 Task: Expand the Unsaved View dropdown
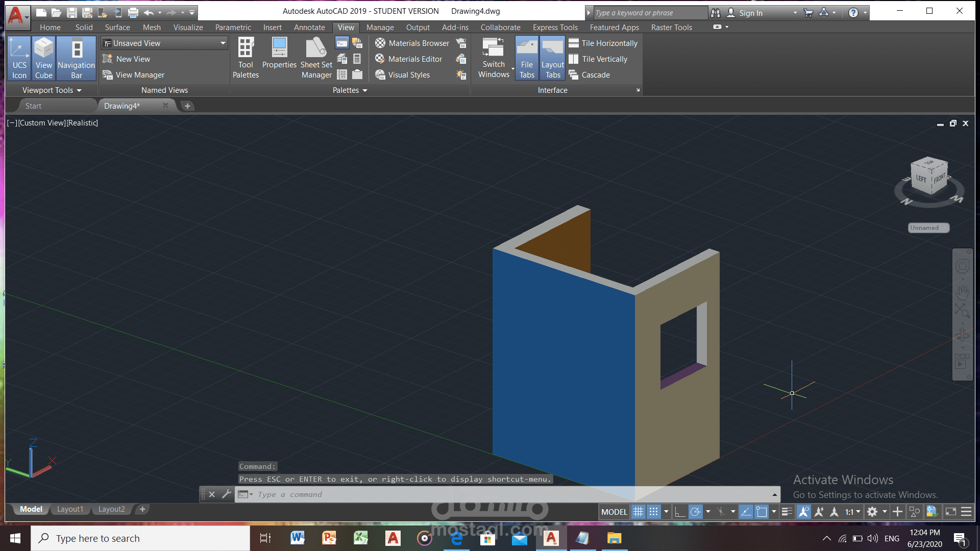coord(223,43)
